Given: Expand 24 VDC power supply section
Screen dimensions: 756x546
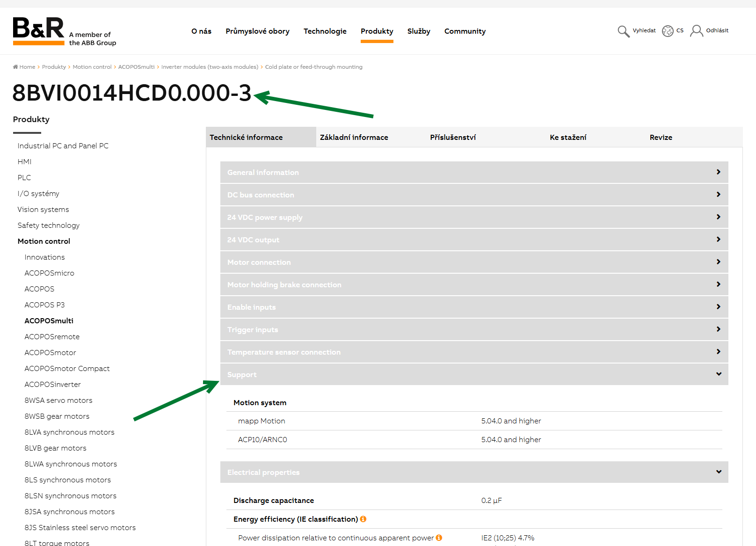Looking at the screenshot, I should (474, 217).
